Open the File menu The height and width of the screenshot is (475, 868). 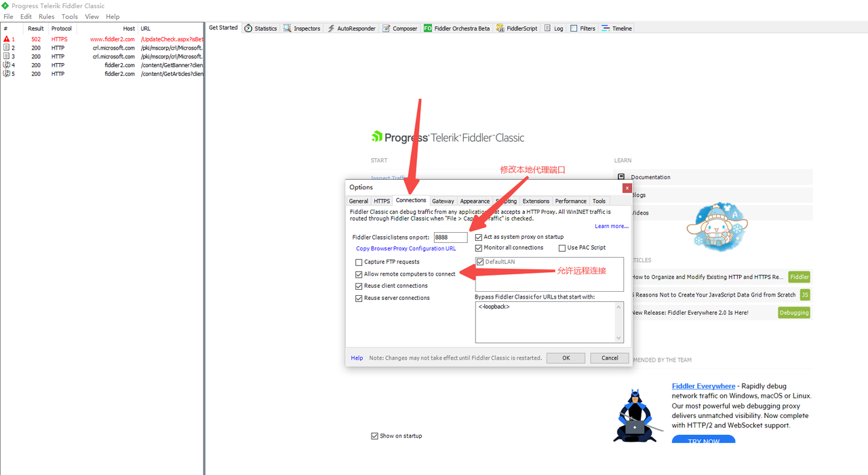click(8, 16)
